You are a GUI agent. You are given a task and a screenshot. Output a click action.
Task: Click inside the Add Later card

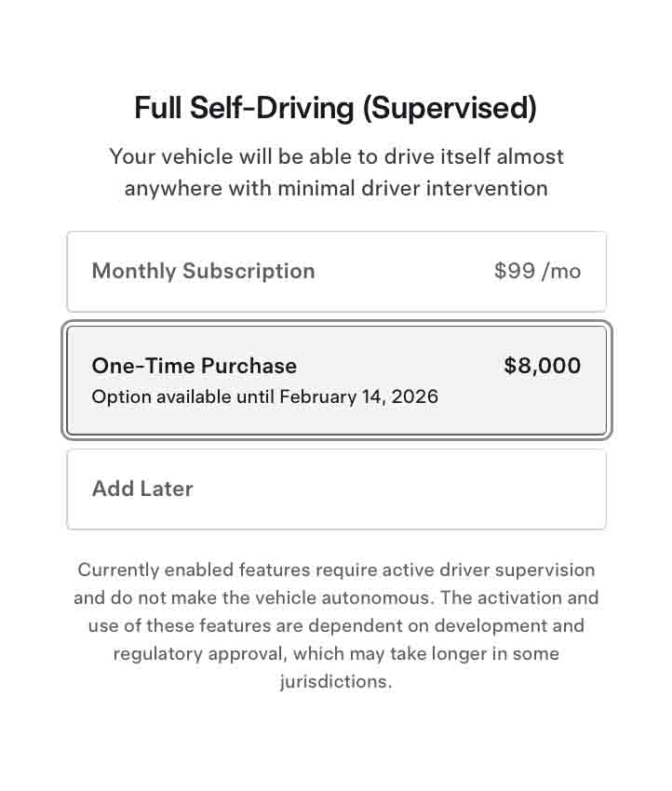(x=336, y=489)
